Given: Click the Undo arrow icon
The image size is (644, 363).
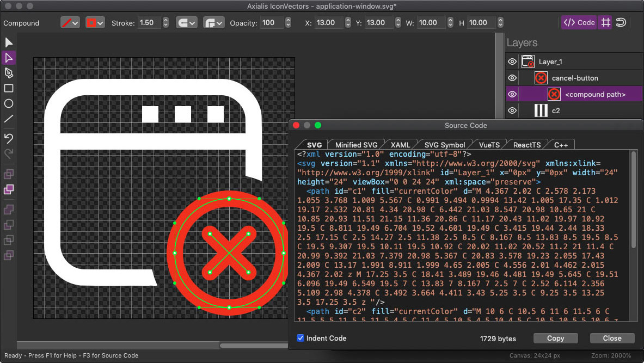Looking at the screenshot, I should (9, 138).
